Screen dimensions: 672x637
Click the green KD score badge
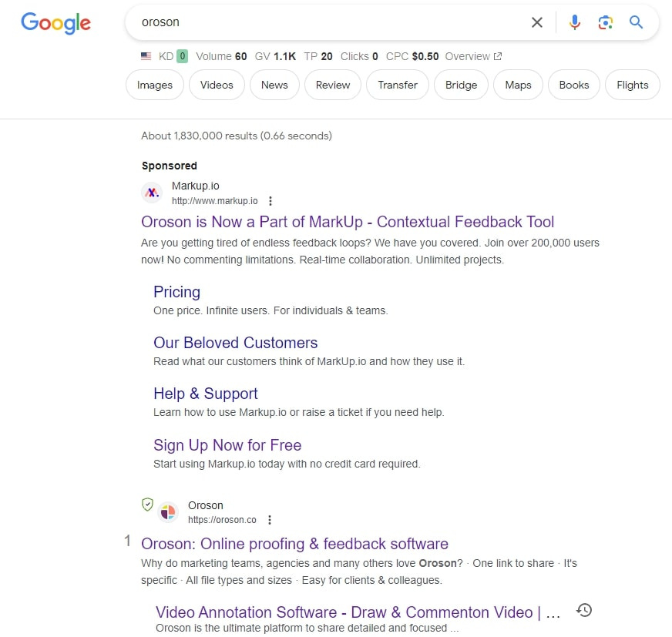[182, 56]
